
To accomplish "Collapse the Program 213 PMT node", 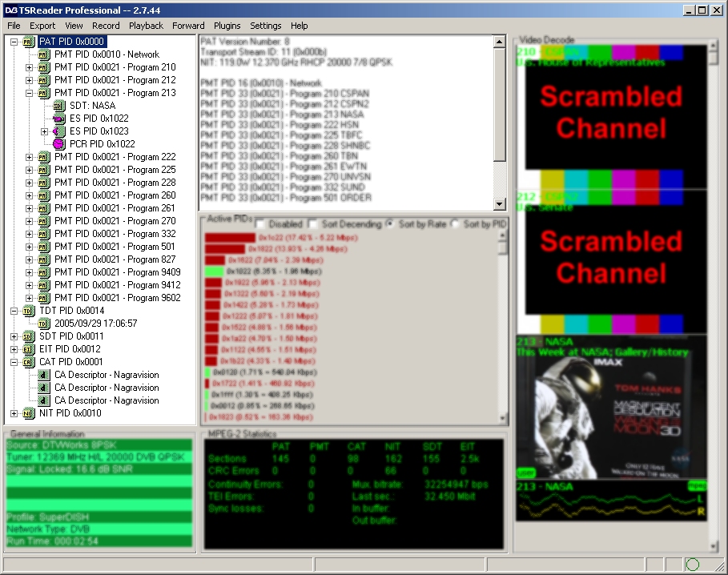I will (x=30, y=93).
